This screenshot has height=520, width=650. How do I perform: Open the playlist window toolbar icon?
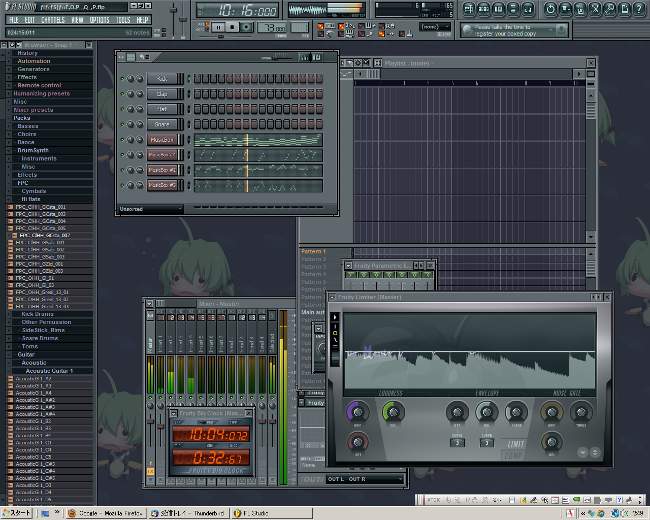pos(469,9)
